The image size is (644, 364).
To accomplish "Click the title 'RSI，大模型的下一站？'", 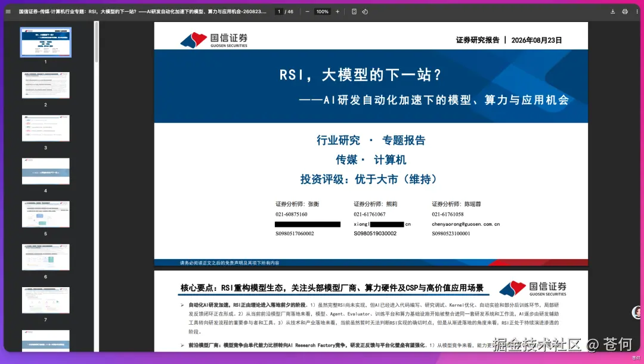I will (360, 74).
